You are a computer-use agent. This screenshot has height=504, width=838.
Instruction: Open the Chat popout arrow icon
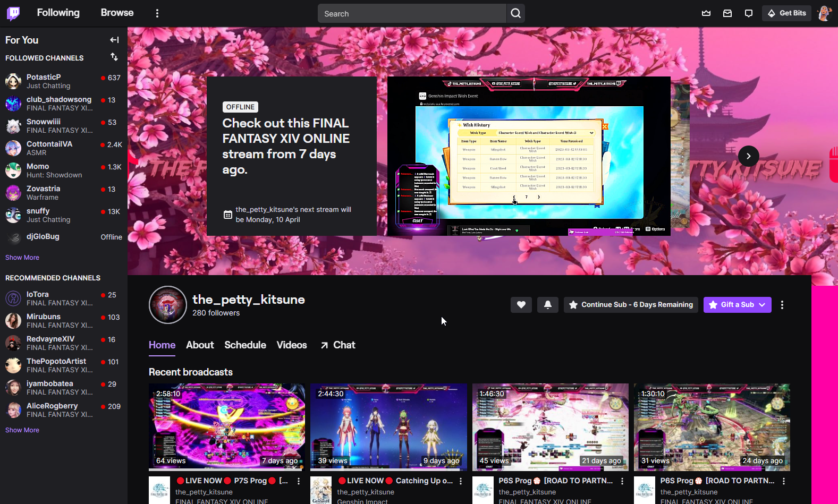324,345
